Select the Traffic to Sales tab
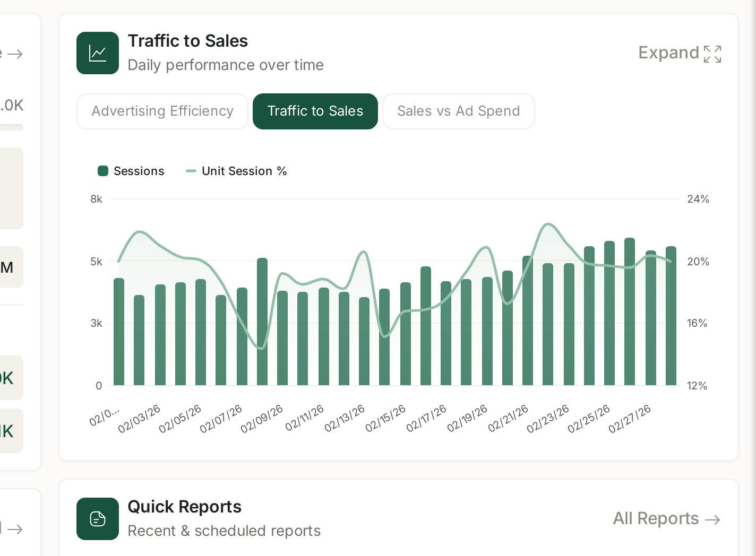756x556 pixels. coord(315,111)
